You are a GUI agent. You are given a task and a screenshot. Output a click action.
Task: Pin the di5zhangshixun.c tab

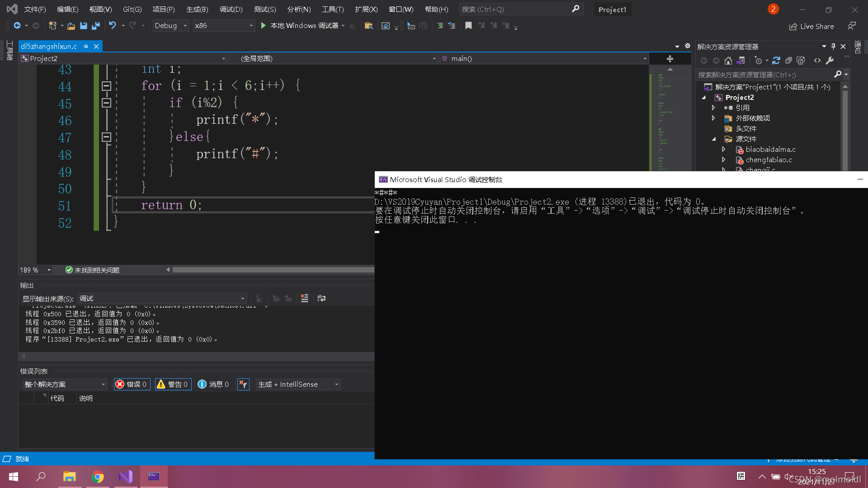pyautogui.click(x=85, y=46)
